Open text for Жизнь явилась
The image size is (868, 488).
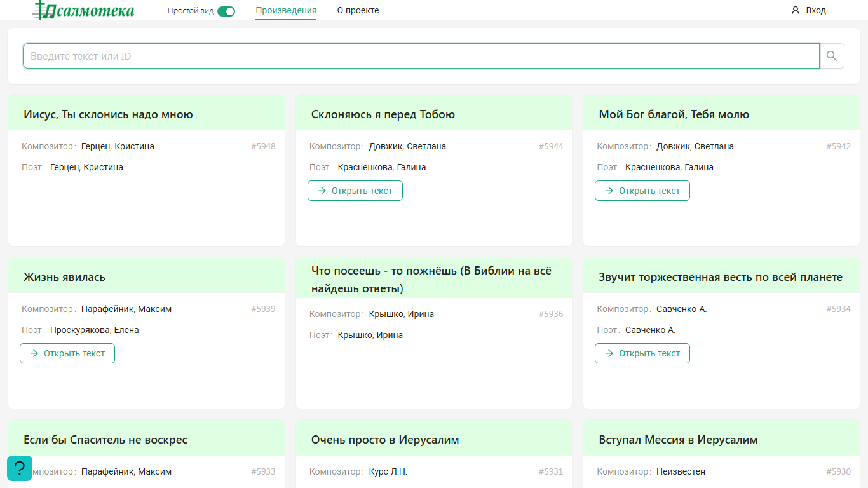pos(67,353)
